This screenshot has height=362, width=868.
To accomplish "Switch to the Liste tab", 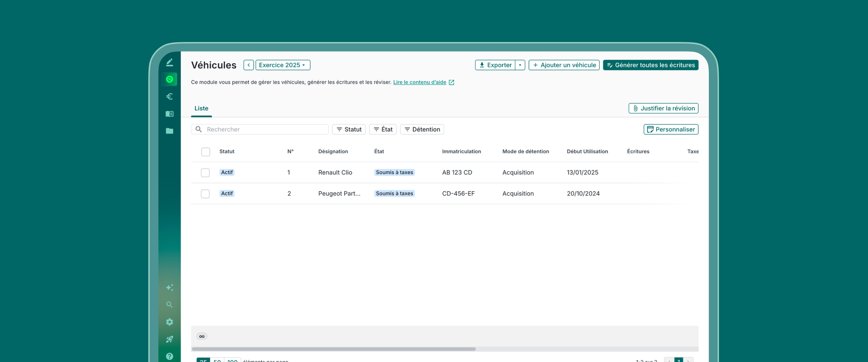I will click(x=201, y=108).
